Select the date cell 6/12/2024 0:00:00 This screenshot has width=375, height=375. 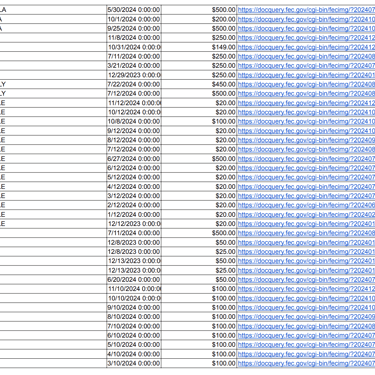tap(134, 168)
